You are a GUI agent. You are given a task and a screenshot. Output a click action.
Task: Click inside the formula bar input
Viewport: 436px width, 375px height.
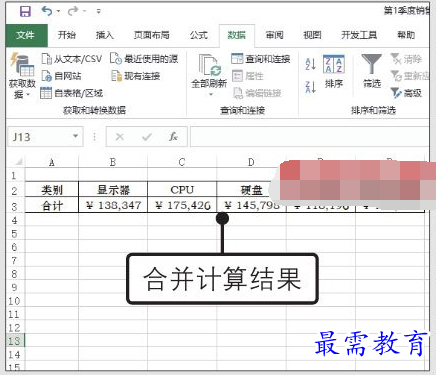coord(310,137)
